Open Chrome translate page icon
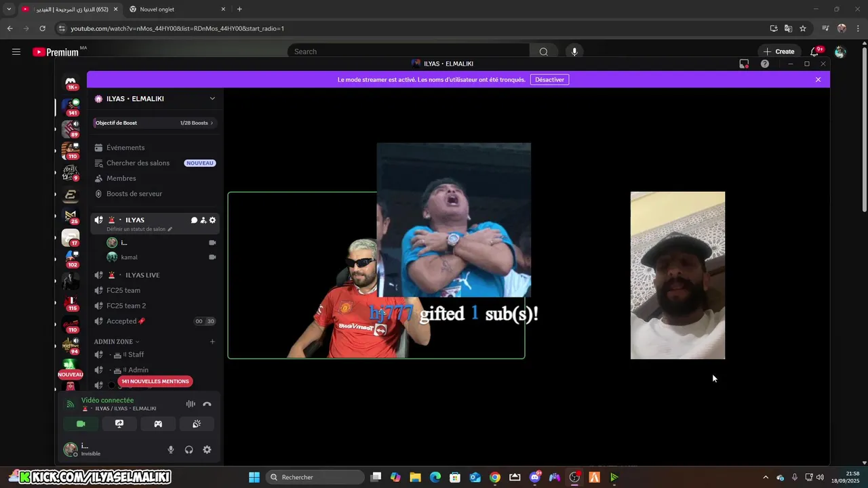Image resolution: width=868 pixels, height=488 pixels. pyautogui.click(x=788, y=28)
